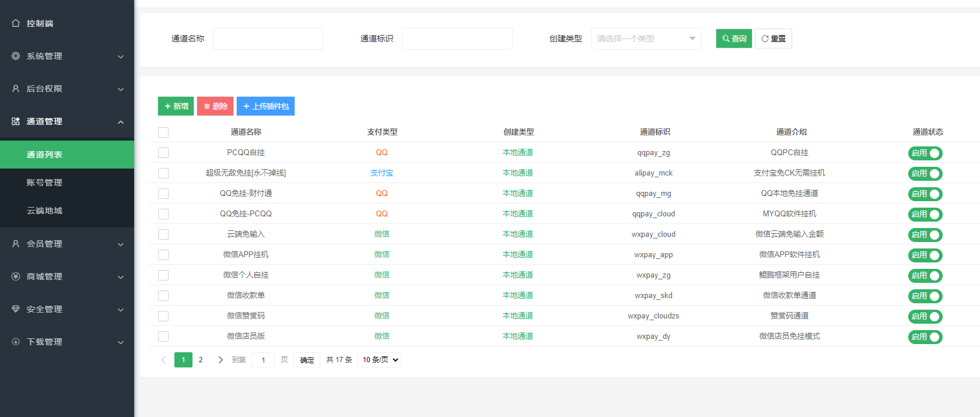
Task: Expand the 系统管理 chevron
Action: 121,57
